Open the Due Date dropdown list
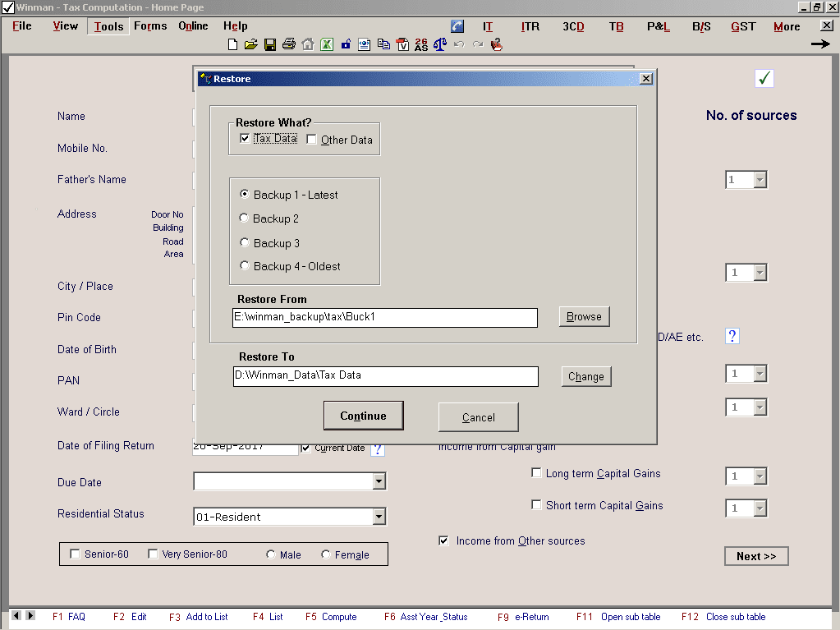840x630 pixels. pyautogui.click(x=378, y=481)
